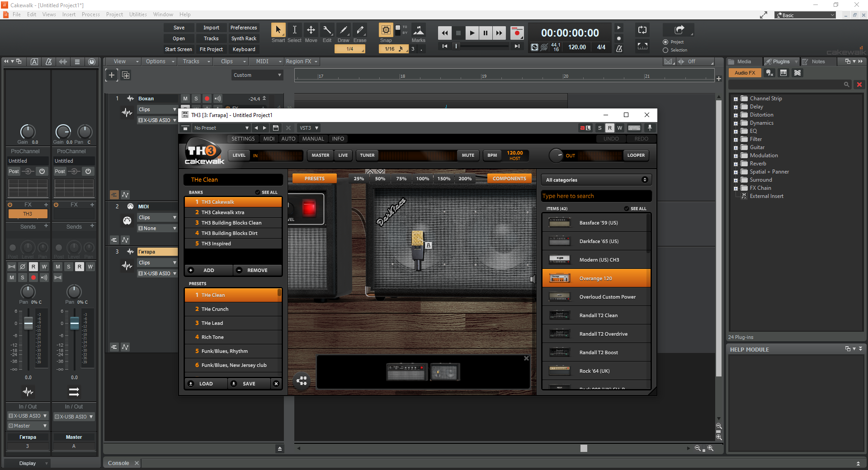
Task: Arm recording with transport Record button
Action: [x=517, y=33]
